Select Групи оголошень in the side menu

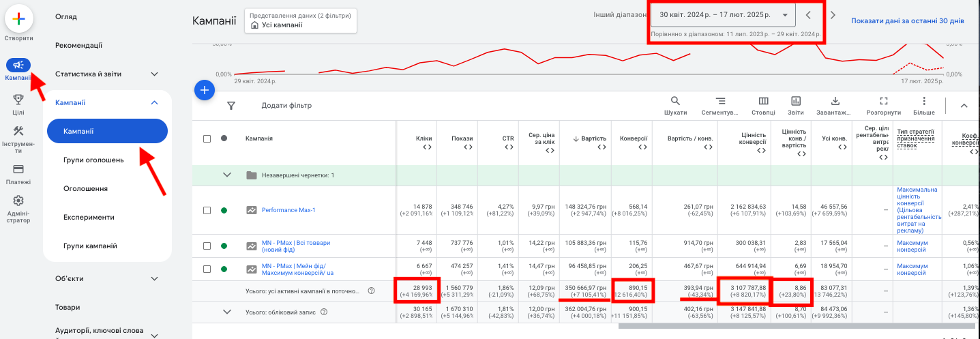pyautogui.click(x=93, y=160)
